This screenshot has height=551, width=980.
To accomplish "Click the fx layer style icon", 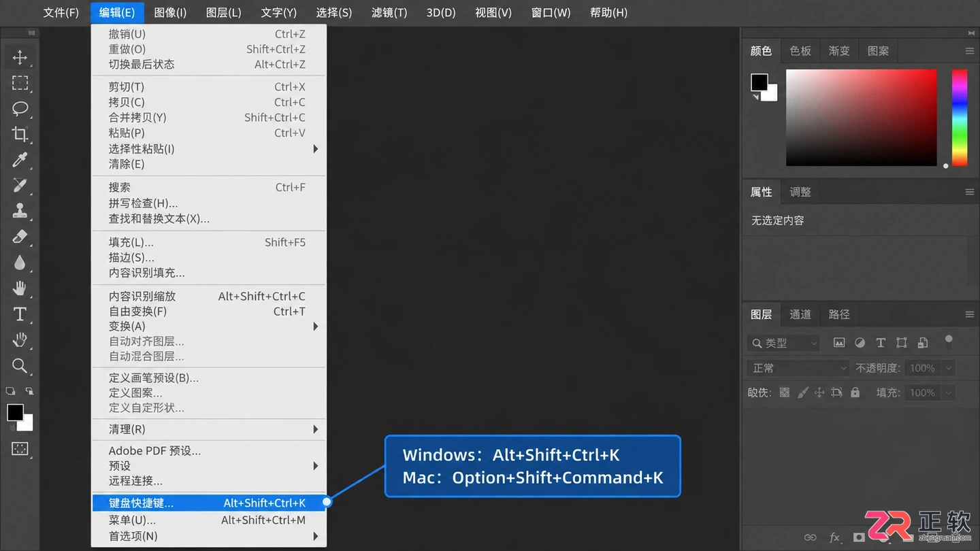I will click(834, 537).
